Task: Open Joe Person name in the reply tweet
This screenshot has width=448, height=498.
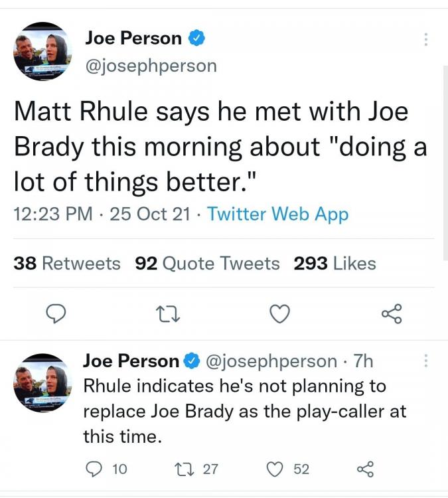Action: pyautogui.click(x=131, y=361)
